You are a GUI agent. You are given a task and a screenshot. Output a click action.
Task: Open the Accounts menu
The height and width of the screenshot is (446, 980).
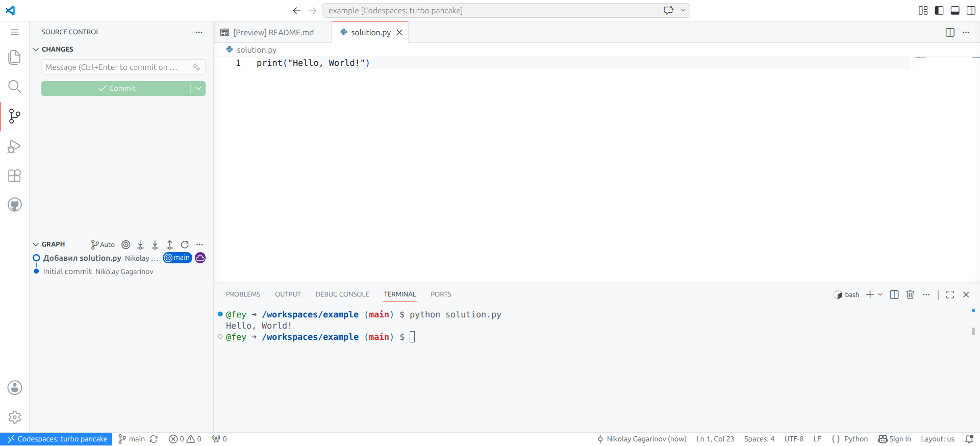click(x=15, y=388)
